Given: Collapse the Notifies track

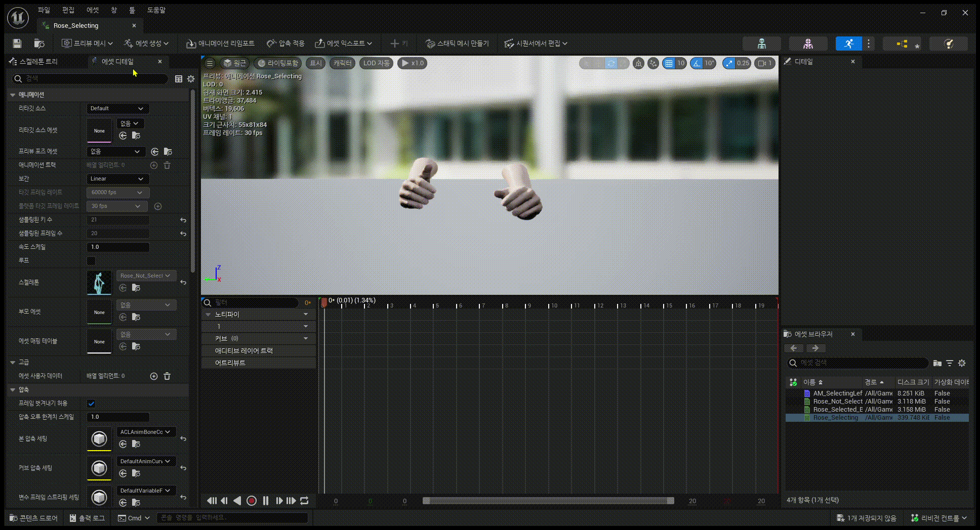Looking at the screenshot, I should 208,315.
